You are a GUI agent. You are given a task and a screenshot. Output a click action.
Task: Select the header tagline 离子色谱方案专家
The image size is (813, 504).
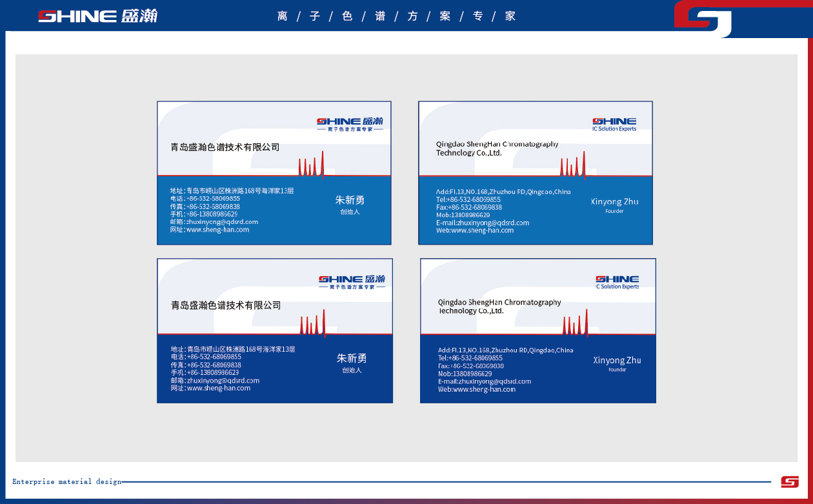(x=396, y=16)
